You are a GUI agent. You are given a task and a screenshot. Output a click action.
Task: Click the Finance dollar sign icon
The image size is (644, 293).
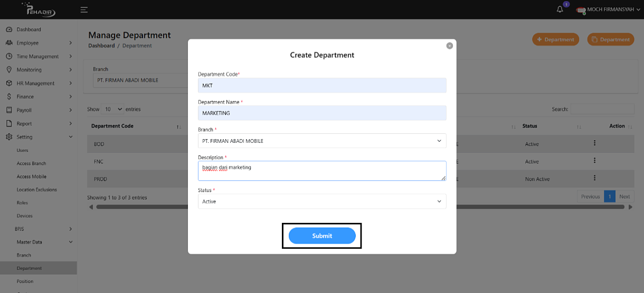tap(9, 96)
